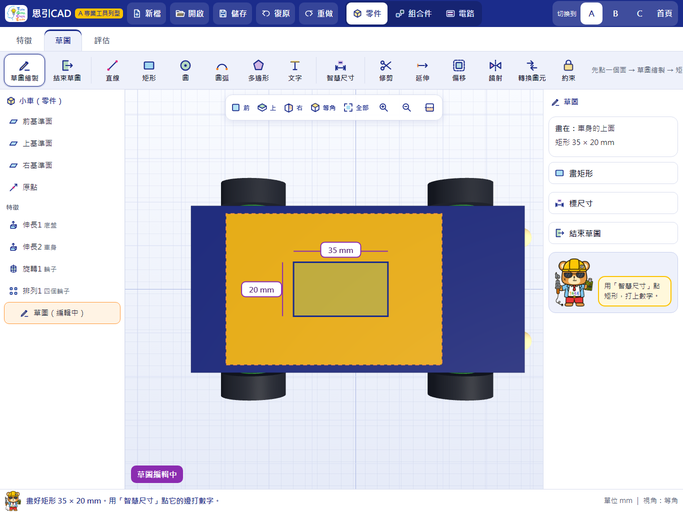The image size is (683, 512).
Task: Select 旋轉1 輪子 feature
Action: pyautogui.click(x=62, y=269)
